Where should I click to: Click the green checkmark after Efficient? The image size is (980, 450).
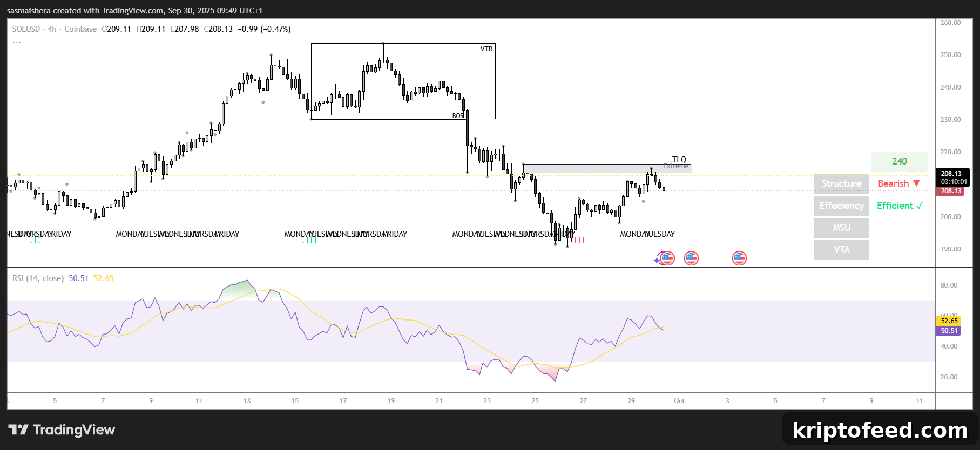(920, 206)
